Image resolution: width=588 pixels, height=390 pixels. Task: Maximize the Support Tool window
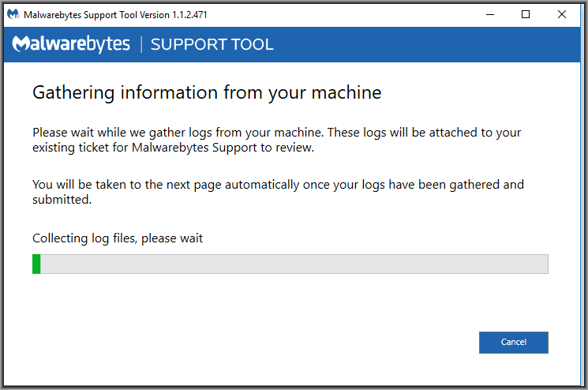526,14
